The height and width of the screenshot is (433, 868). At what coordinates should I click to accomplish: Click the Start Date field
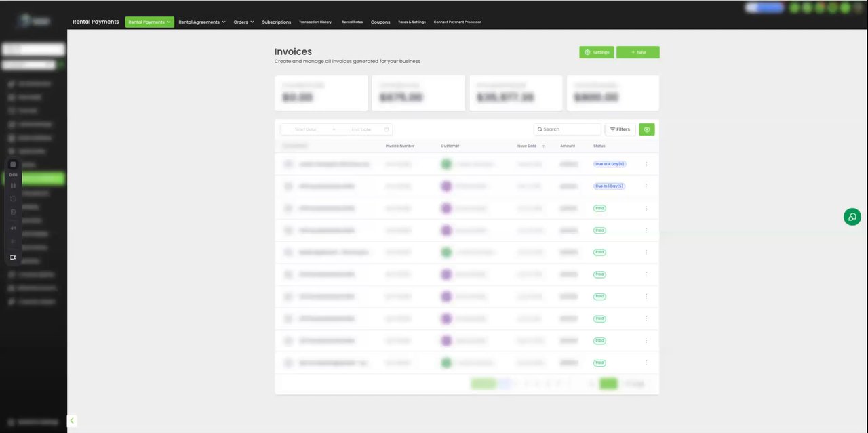click(x=306, y=129)
